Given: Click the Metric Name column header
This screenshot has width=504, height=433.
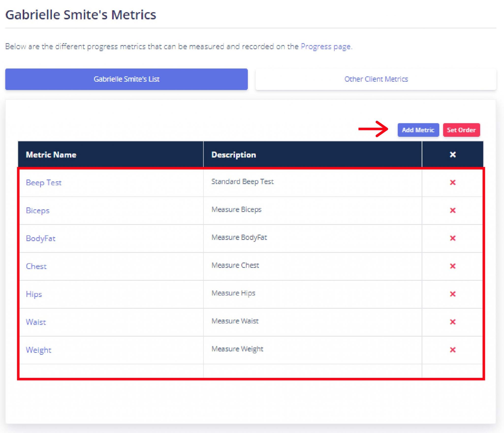Looking at the screenshot, I should click(x=51, y=155).
